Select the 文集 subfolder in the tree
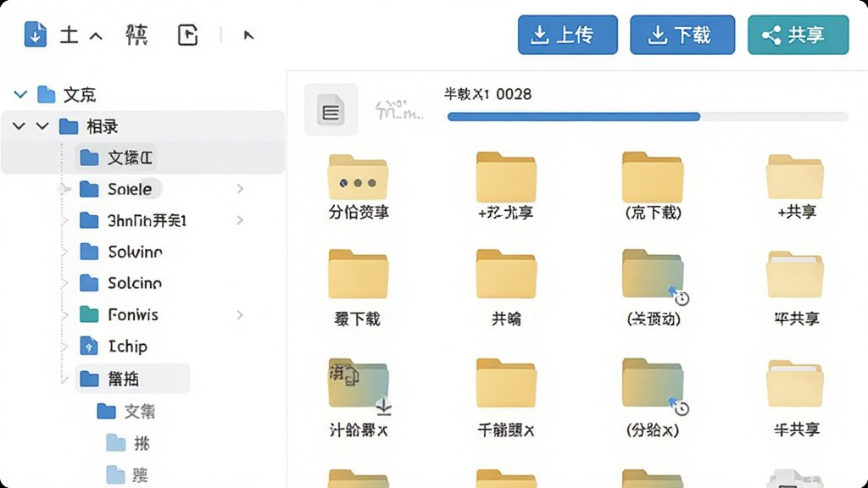Image resolution: width=868 pixels, height=488 pixels. pyautogui.click(x=125, y=411)
